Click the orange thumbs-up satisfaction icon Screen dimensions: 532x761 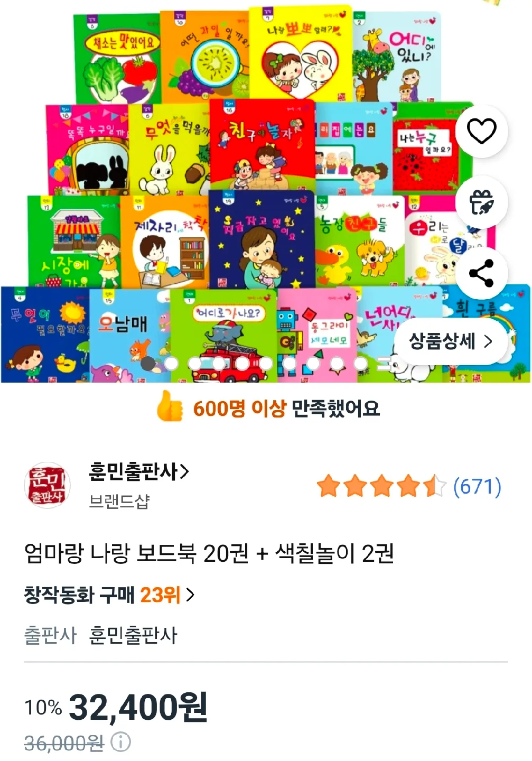[170, 406]
